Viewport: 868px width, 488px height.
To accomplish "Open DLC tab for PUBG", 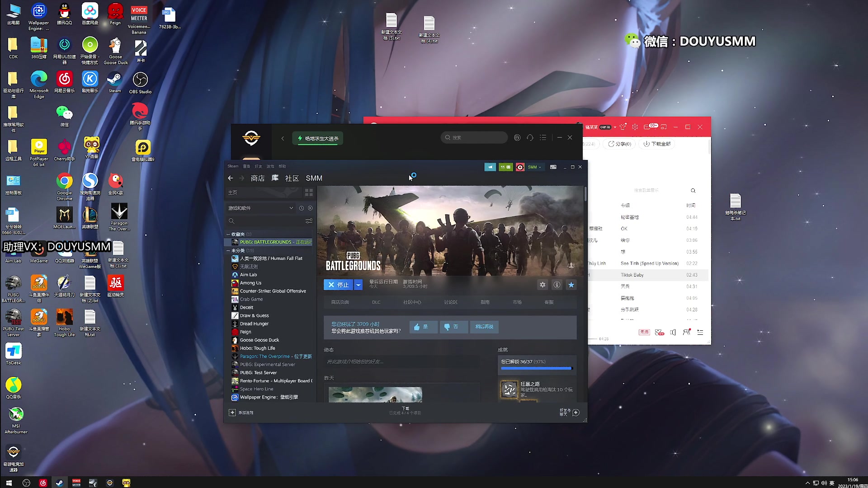I will pos(376,302).
